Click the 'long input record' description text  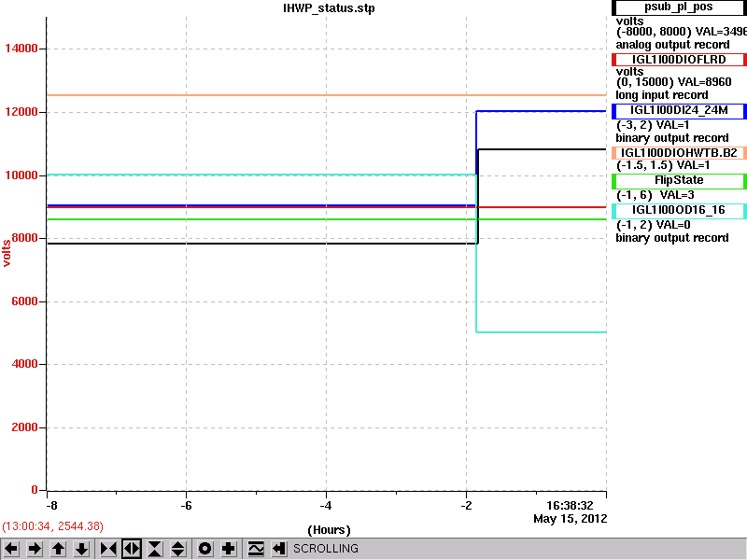[662, 95]
